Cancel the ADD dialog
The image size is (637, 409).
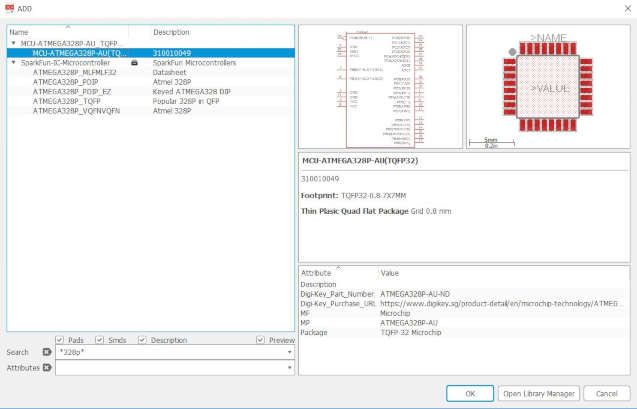[x=607, y=394]
